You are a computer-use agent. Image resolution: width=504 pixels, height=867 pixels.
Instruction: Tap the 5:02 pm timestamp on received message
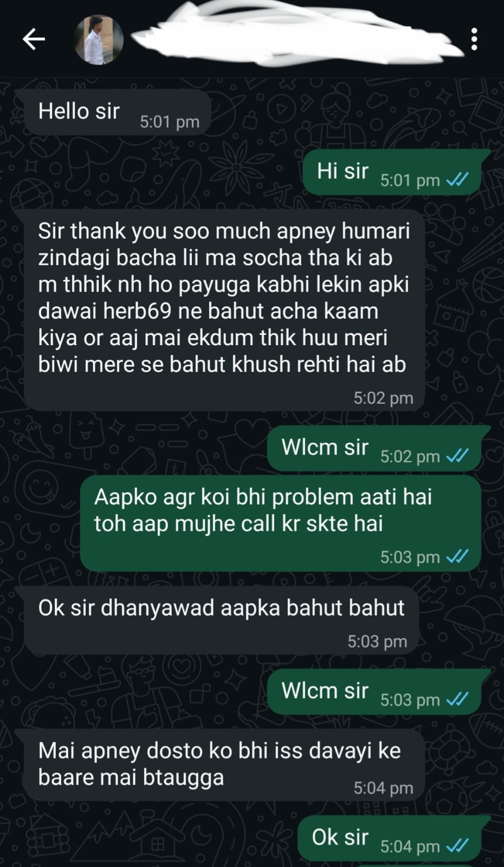click(383, 398)
